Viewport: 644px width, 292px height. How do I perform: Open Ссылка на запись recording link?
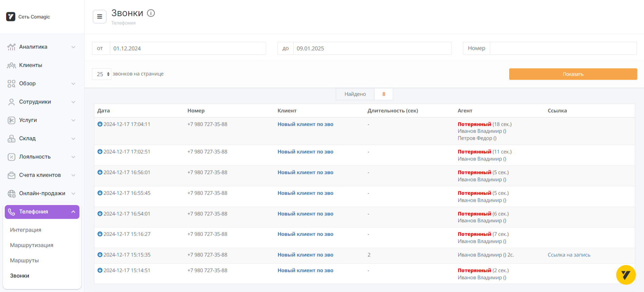pyautogui.click(x=569, y=255)
